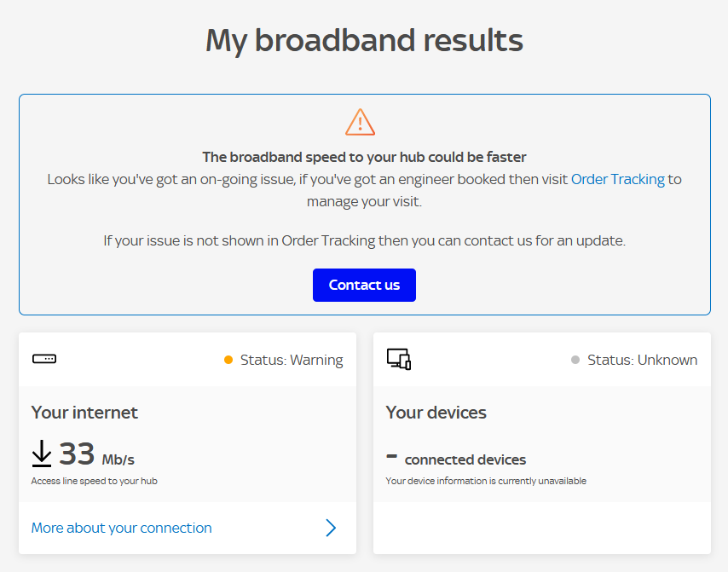The image size is (728, 572).
Task: Select the Status: Warning label
Action: (290, 360)
